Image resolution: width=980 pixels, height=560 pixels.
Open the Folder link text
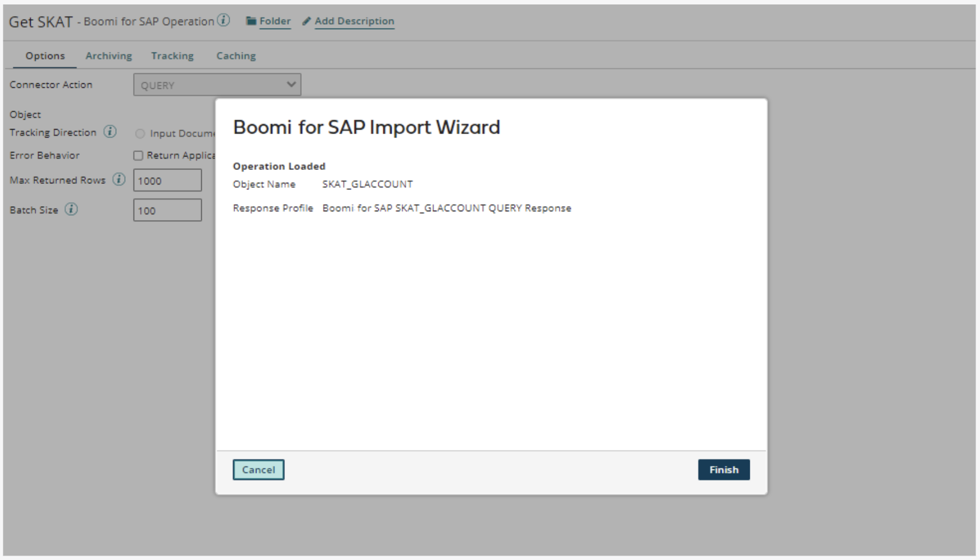point(275,21)
